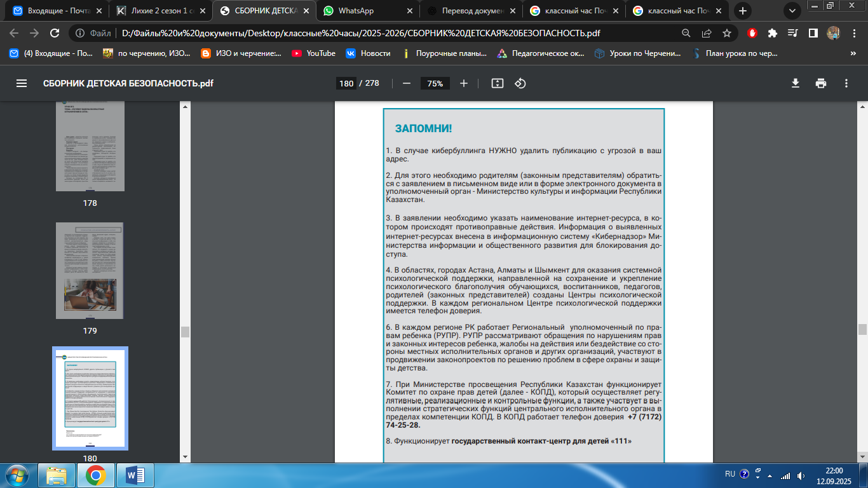Open the Chrome profile avatar

tap(833, 33)
